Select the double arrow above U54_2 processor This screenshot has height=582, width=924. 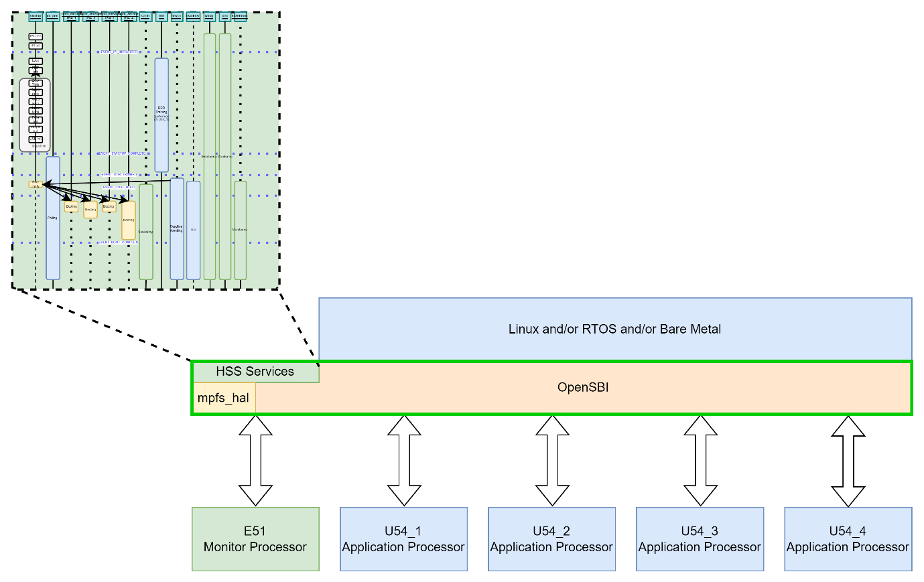pyautogui.click(x=552, y=461)
